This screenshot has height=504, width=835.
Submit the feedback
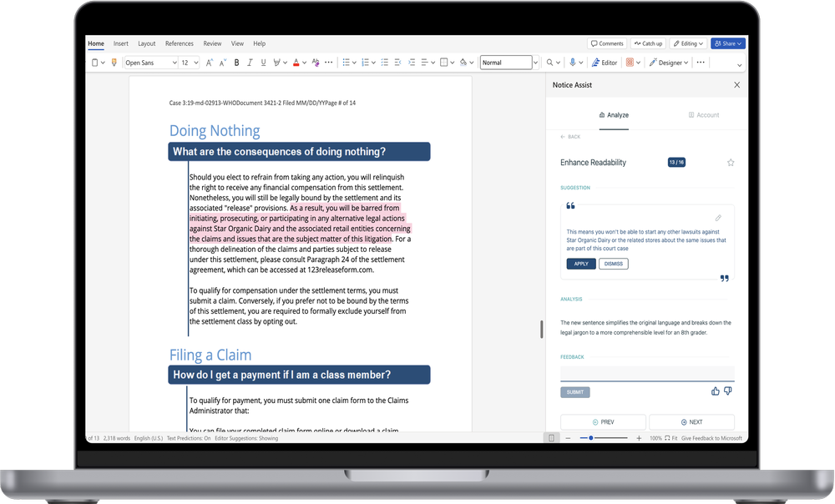pyautogui.click(x=575, y=392)
